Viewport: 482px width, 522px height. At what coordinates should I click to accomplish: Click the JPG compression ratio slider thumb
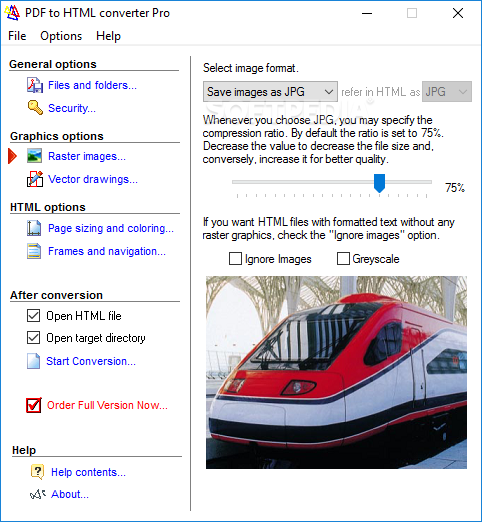[379, 183]
